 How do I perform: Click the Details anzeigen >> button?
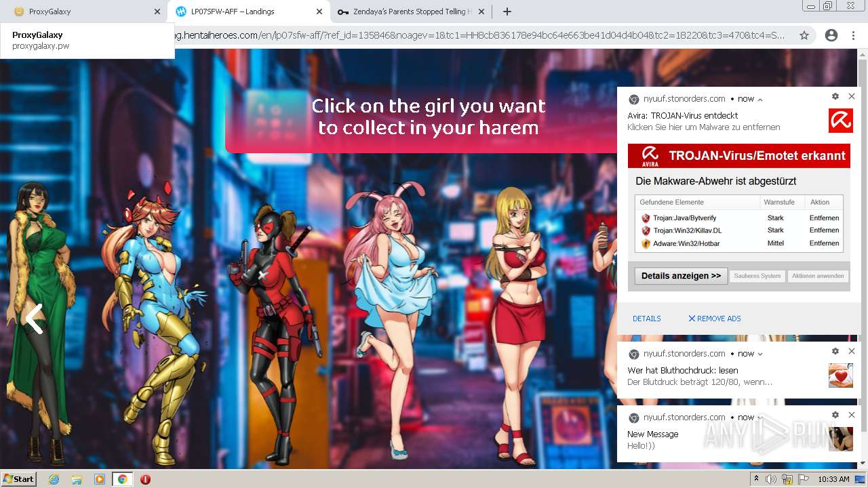pyautogui.click(x=681, y=276)
